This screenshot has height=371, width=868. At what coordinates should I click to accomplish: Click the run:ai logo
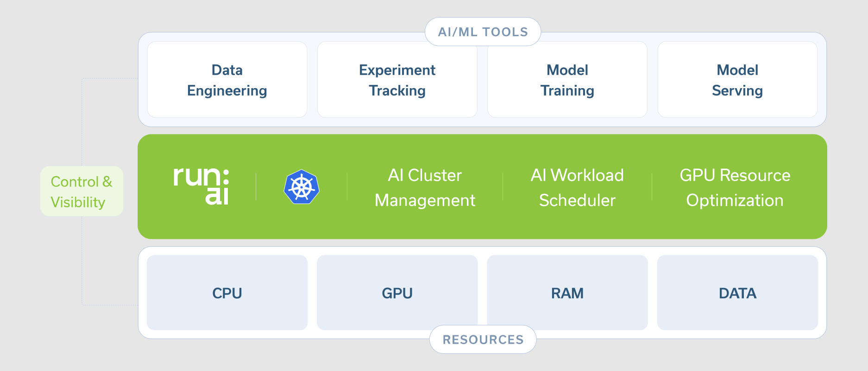[x=201, y=186]
